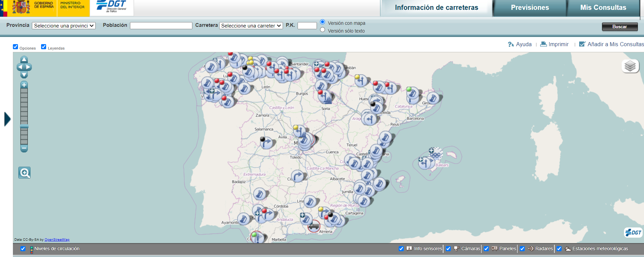This screenshot has height=257, width=644.
Task: Click the truck incident marker near Almería
Action: coord(314,226)
